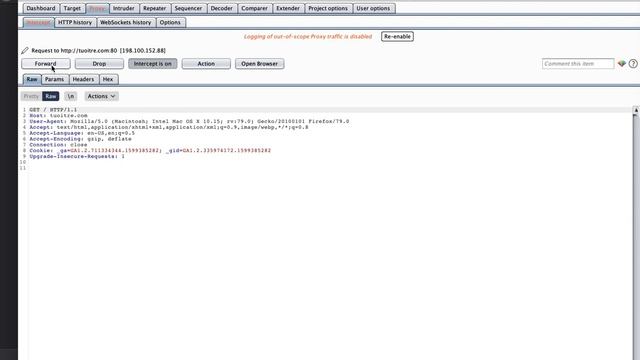Click the Host: tuoitre.com line
The width and height of the screenshot is (640, 360).
pyautogui.click(x=58, y=116)
